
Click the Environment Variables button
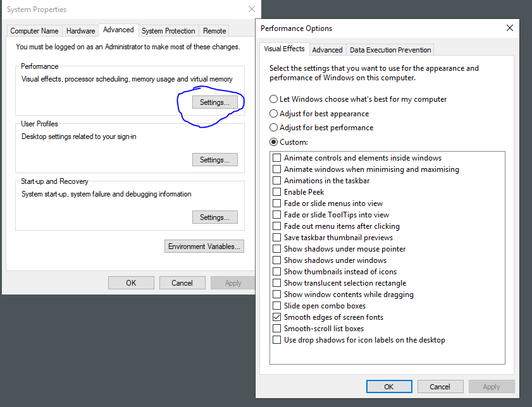pos(204,246)
